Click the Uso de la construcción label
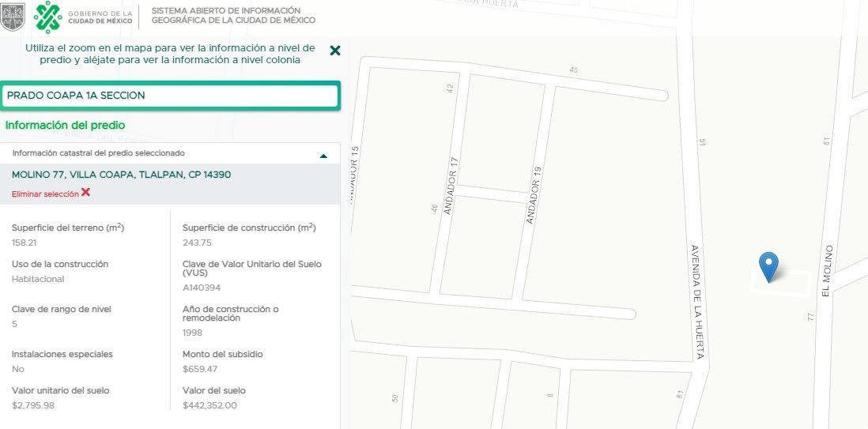 tap(60, 264)
